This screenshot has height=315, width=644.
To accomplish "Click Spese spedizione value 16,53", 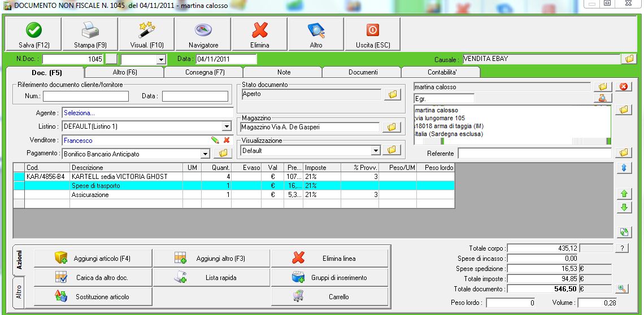I will pos(543,269).
